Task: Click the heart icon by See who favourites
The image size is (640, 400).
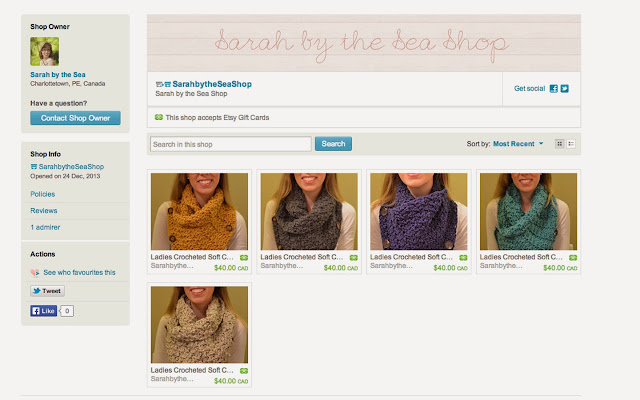Action: 35,273
